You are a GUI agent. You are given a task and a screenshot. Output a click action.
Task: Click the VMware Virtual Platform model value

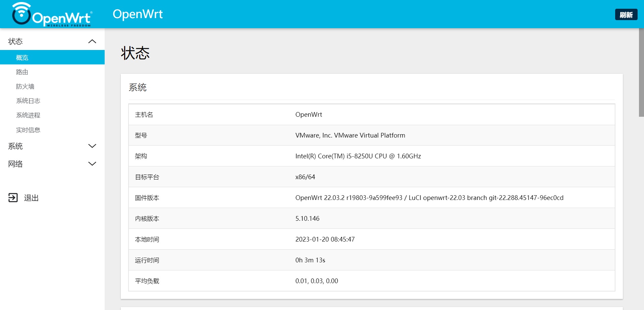350,135
